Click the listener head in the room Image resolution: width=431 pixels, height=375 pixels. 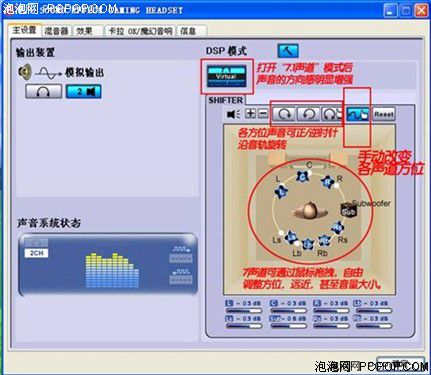click(x=309, y=211)
